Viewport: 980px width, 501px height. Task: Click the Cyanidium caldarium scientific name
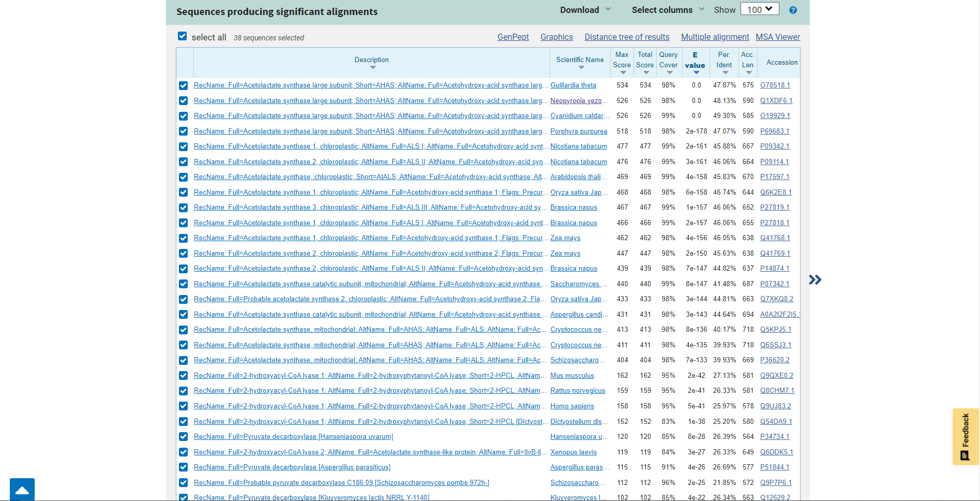tap(580, 116)
